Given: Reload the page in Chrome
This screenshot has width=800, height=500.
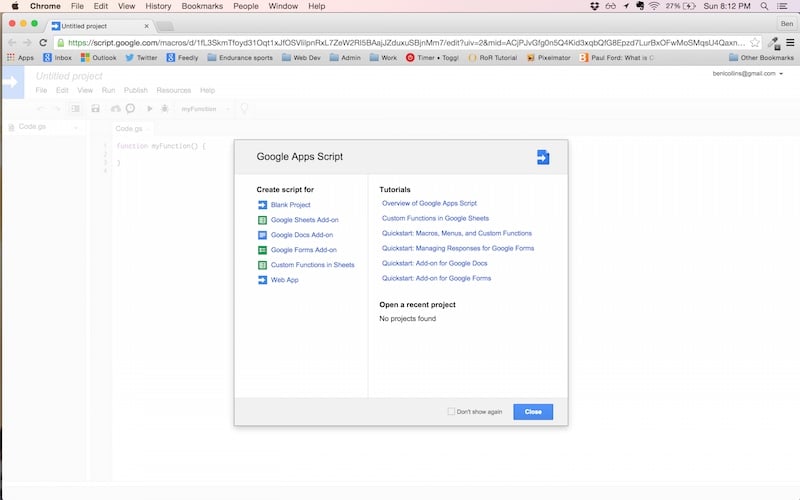Looking at the screenshot, I should click(43, 43).
